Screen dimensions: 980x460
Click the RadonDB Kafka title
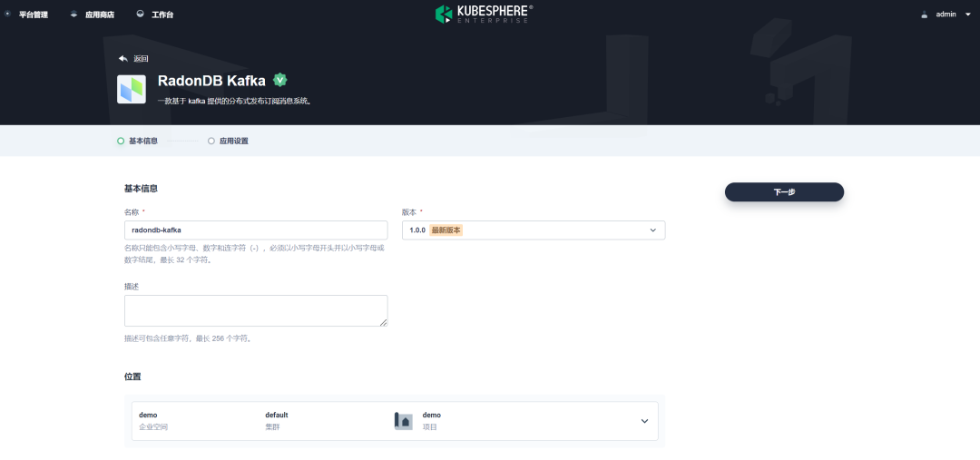(x=211, y=81)
